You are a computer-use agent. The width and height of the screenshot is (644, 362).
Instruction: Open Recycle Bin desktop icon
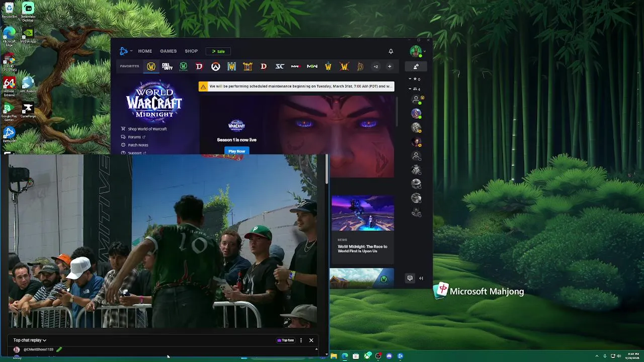click(x=9, y=11)
